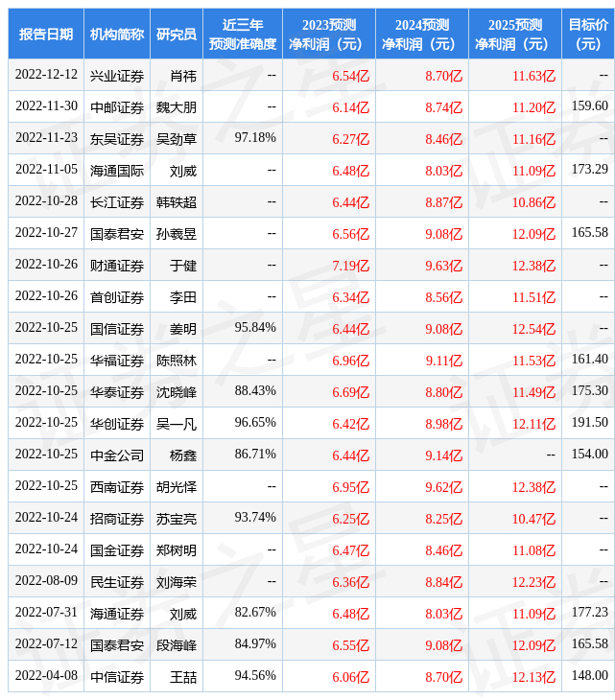Select the 长江证券 institution cell
This screenshot has width=615, height=700.
pos(117,202)
